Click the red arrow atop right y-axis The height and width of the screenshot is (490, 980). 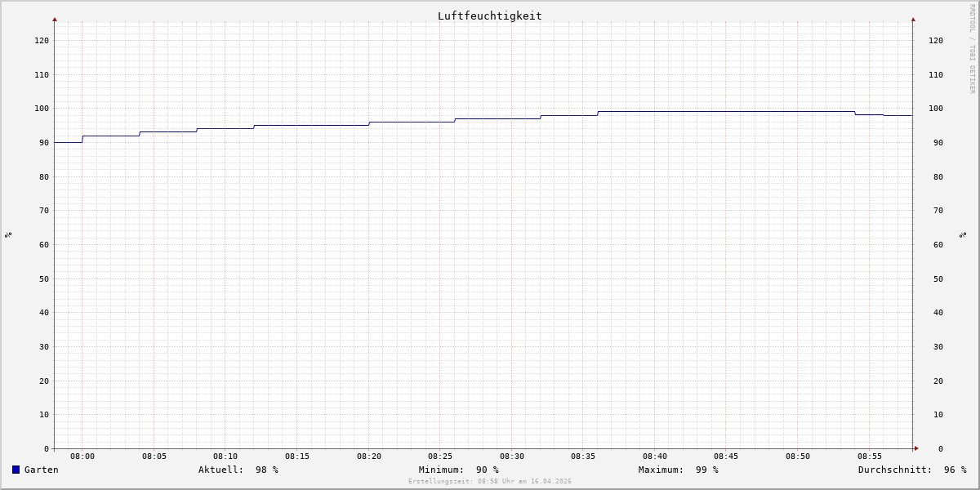913,19
